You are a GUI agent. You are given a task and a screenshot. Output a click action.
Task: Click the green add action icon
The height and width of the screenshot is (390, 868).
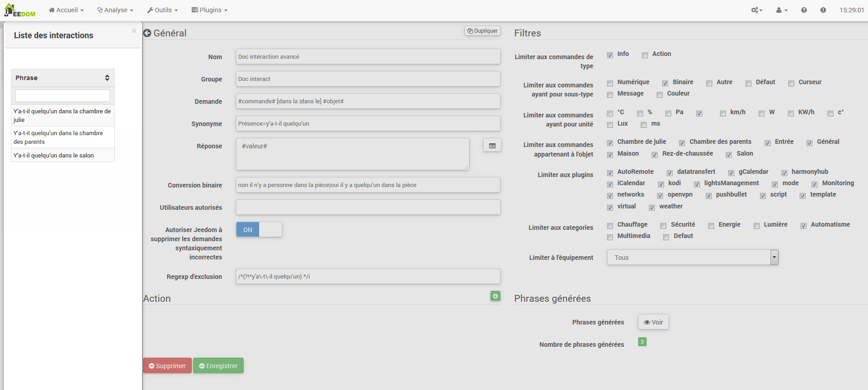pos(495,296)
